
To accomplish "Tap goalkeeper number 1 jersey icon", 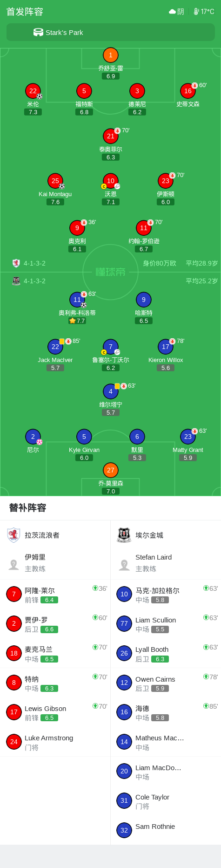I will click(110, 55).
